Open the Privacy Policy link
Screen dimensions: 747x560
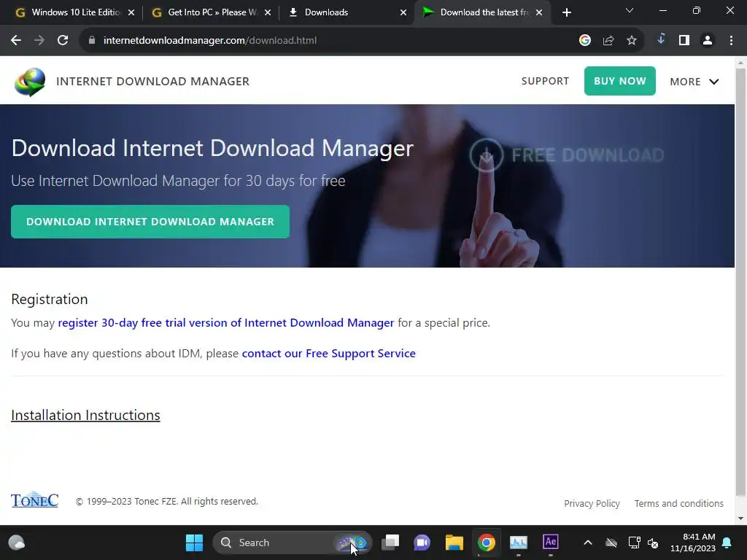click(x=592, y=503)
